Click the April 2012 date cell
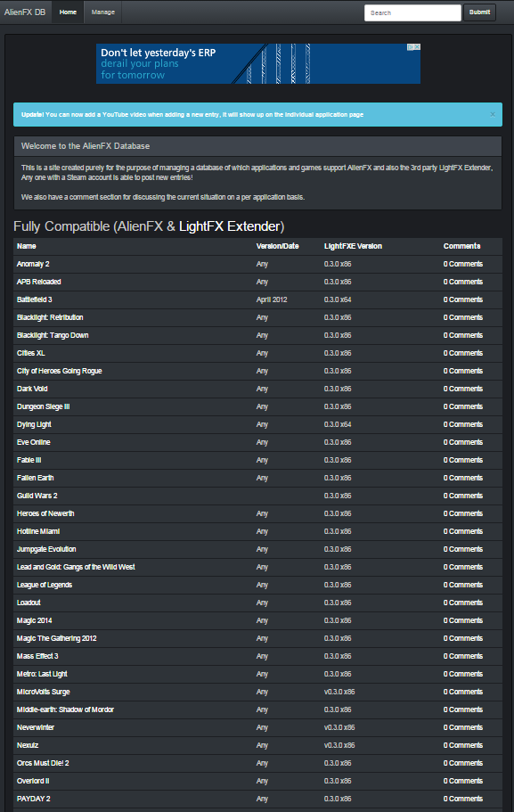 coord(272,299)
